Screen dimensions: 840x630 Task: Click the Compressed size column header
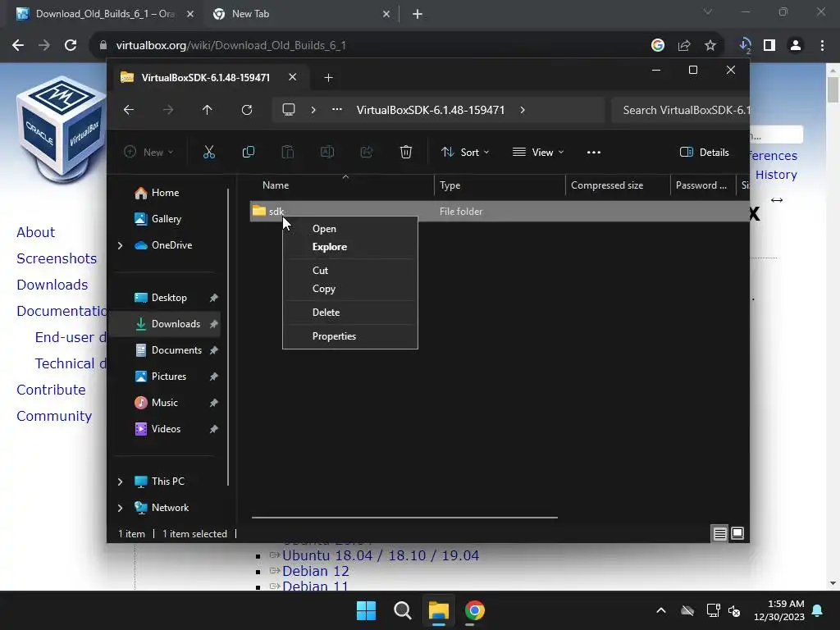[x=618, y=185]
